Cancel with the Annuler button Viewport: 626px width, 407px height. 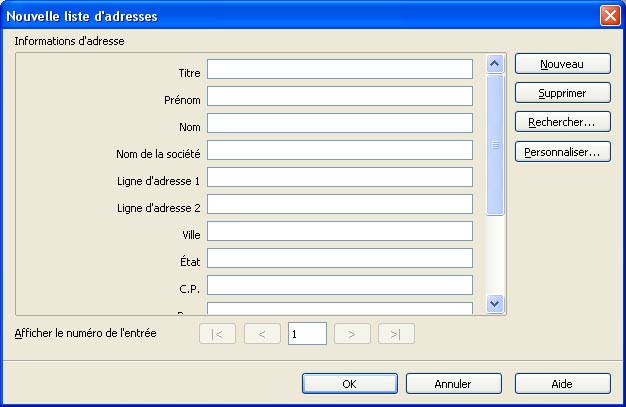(453, 383)
